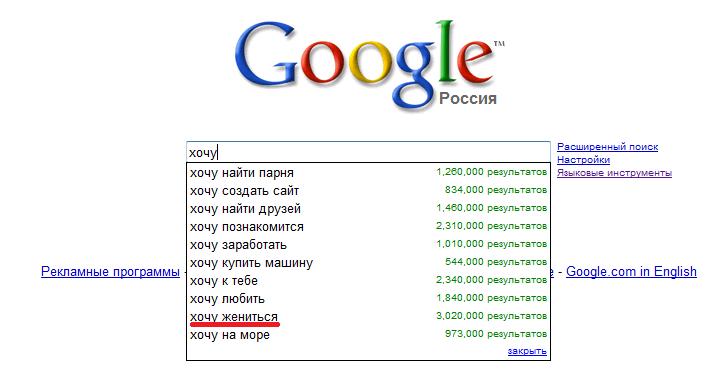Close suggestions via 'закрыть' link
Screen dimensions: 722x382
point(527,351)
